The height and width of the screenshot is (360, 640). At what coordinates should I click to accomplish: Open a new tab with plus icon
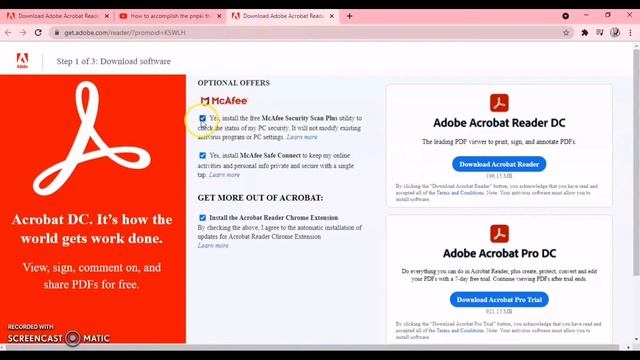(x=349, y=16)
